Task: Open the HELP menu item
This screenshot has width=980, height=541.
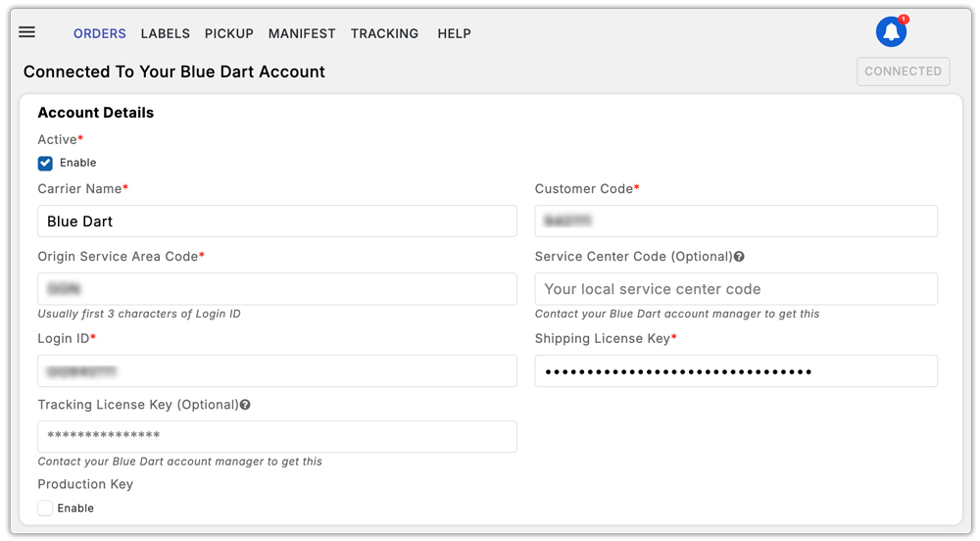Action: point(455,33)
